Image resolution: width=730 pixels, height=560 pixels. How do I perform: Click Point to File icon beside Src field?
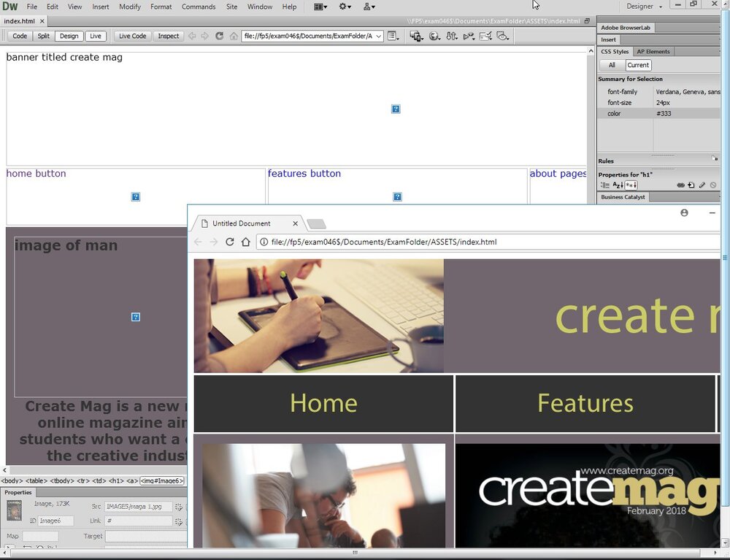point(178,507)
